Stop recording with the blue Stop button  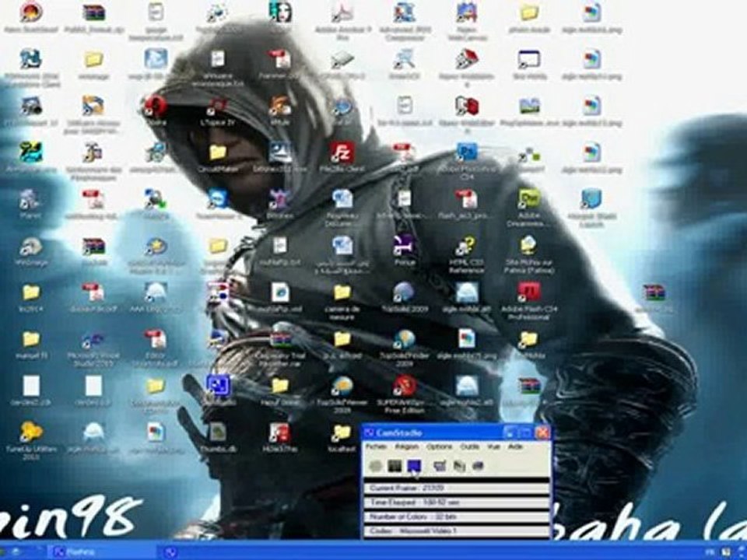[414, 466]
